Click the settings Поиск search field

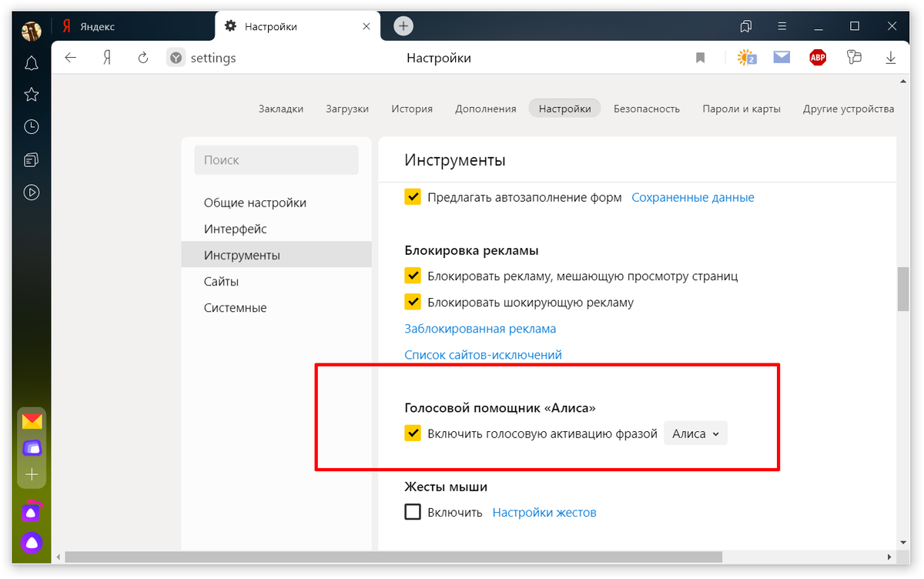(x=276, y=160)
